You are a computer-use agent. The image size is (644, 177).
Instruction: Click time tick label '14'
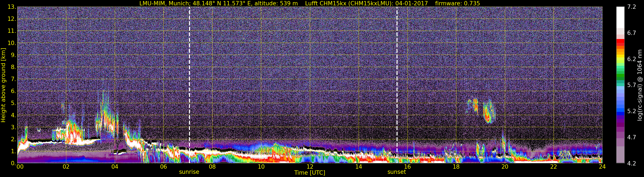358,167
